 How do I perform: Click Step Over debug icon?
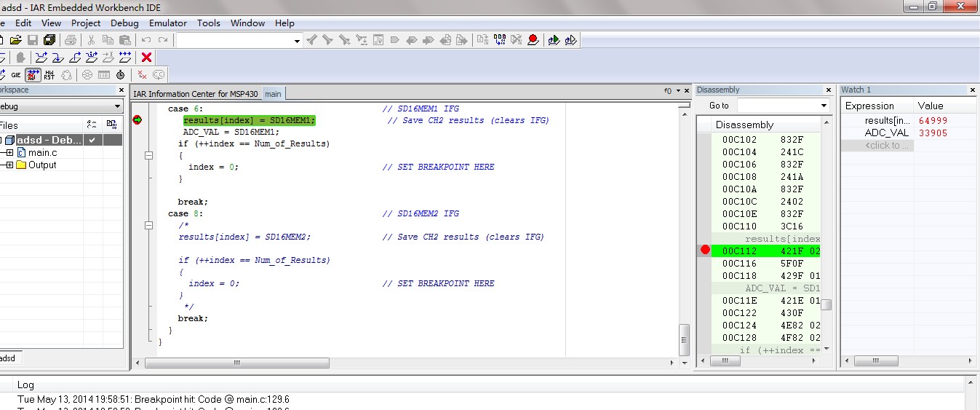point(41,57)
